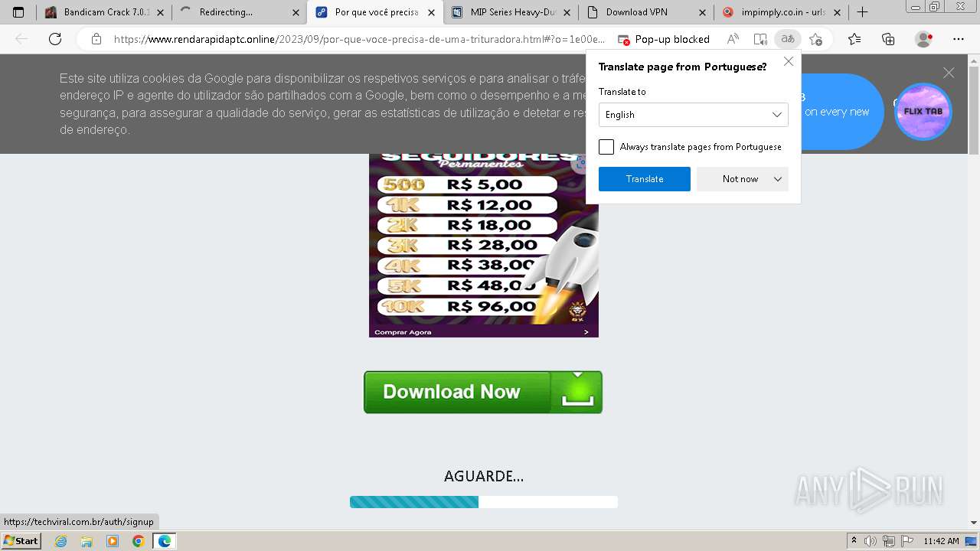The height and width of the screenshot is (551, 980).
Task: Switch to the Download VPN tab
Action: coord(645,12)
